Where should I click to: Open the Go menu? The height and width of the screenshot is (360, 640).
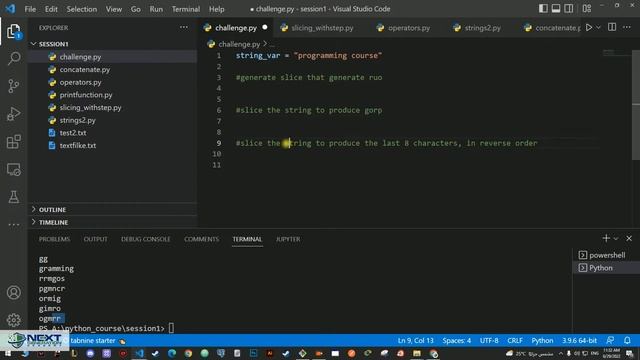(136, 9)
